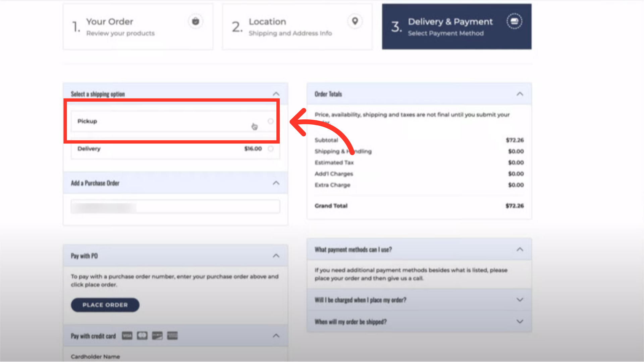Collapse the Add a Purchase Order section
644x362 pixels.
click(276, 183)
